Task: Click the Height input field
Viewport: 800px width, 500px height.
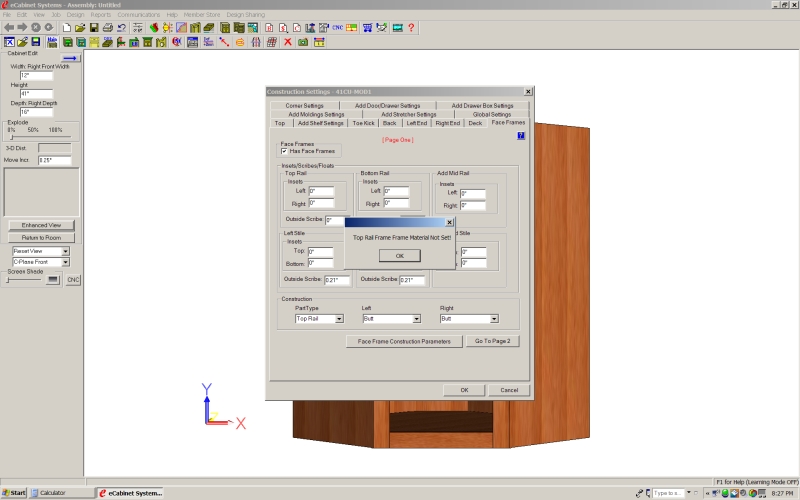Action: point(36,94)
